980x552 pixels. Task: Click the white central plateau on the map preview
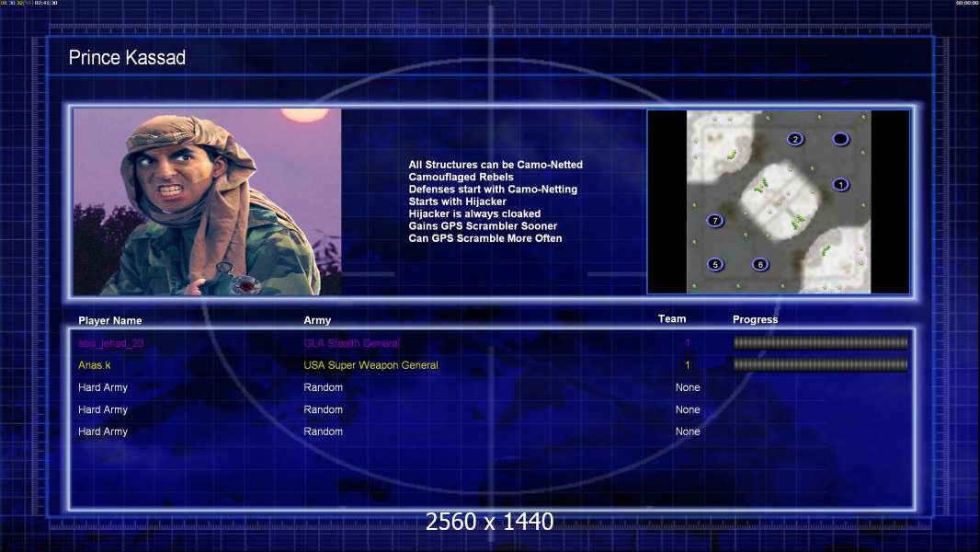pos(780,201)
